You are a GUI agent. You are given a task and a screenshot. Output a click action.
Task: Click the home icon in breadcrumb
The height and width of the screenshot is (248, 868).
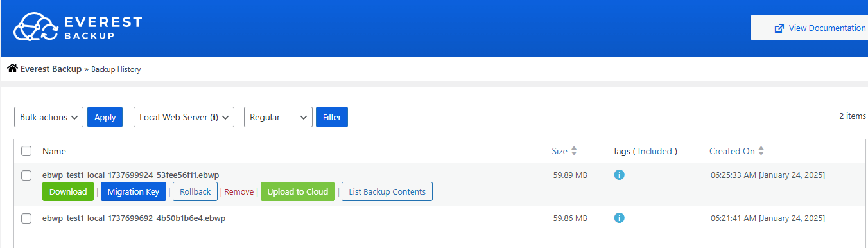(x=12, y=68)
